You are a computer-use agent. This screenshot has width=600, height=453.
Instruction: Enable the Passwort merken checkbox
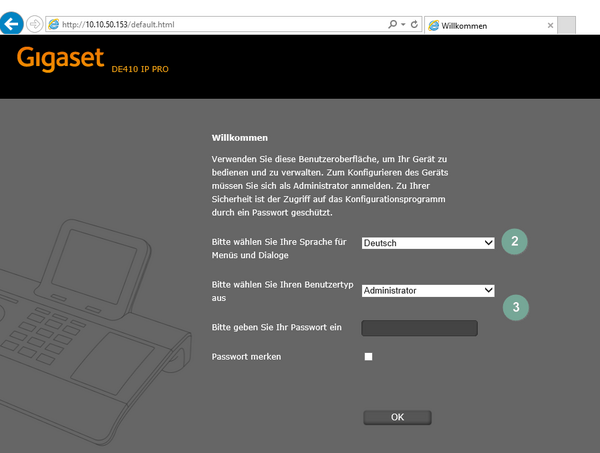(x=368, y=357)
